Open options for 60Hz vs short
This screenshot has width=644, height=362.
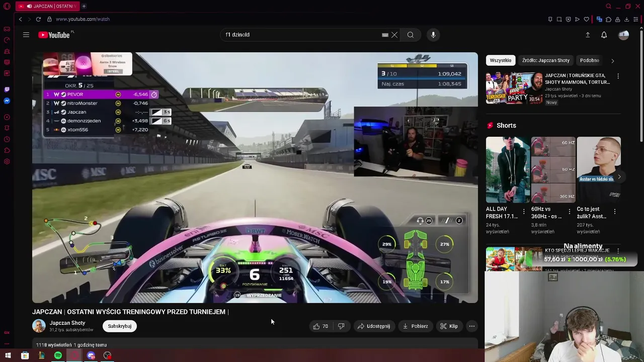[570, 212]
